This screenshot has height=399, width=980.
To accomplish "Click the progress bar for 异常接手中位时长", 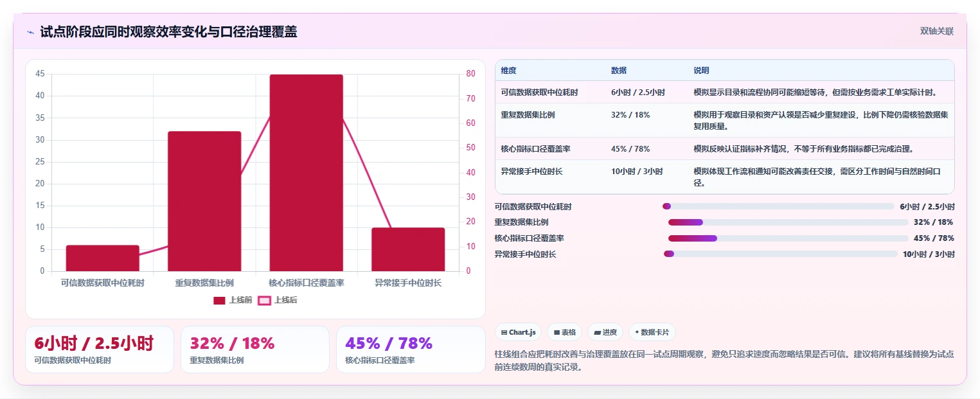I will coord(781,254).
